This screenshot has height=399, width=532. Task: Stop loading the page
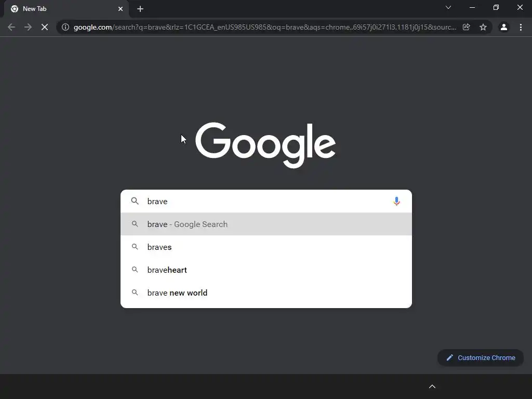coord(45,27)
